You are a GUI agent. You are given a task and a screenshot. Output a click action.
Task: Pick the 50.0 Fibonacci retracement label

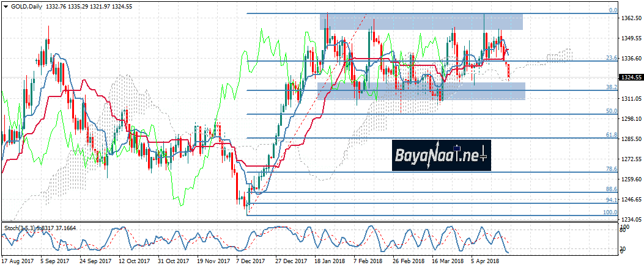(610, 111)
